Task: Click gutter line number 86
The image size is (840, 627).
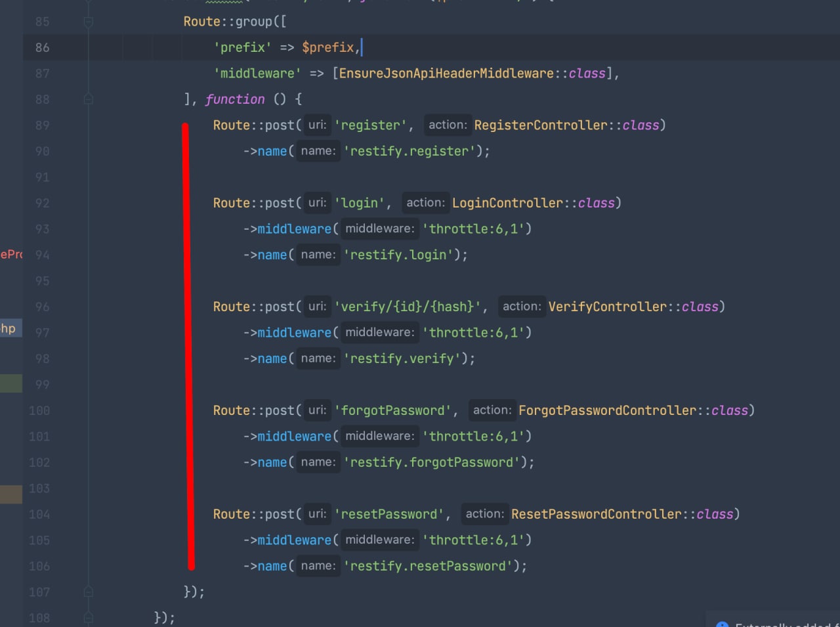Action: pos(42,47)
